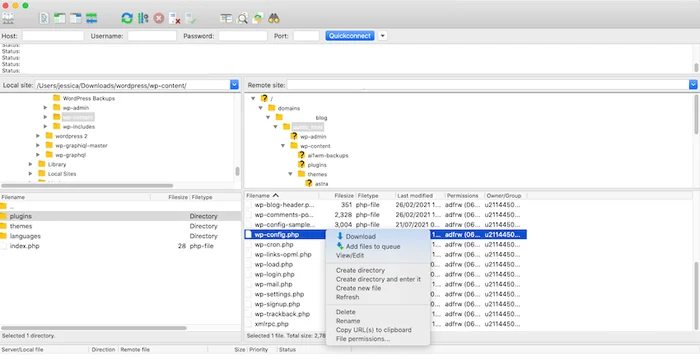Toggle the local directory tree view
The width and height of the screenshot is (700, 361).
coord(59,18)
